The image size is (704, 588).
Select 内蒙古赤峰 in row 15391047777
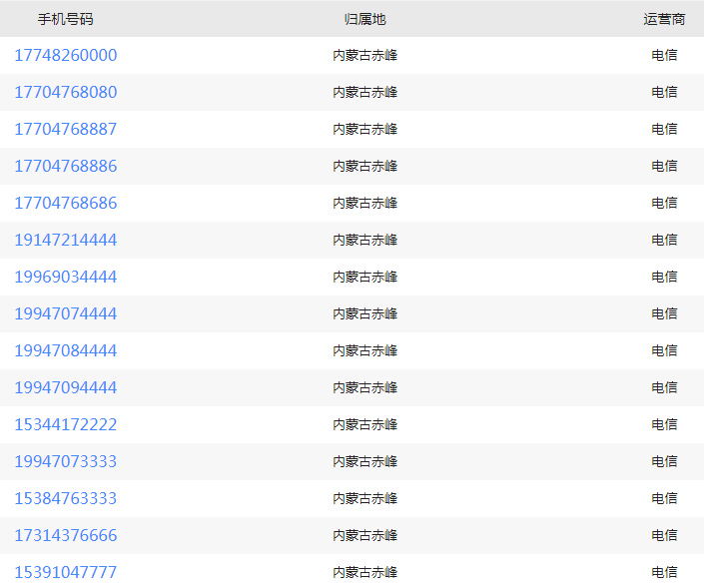coord(365,572)
